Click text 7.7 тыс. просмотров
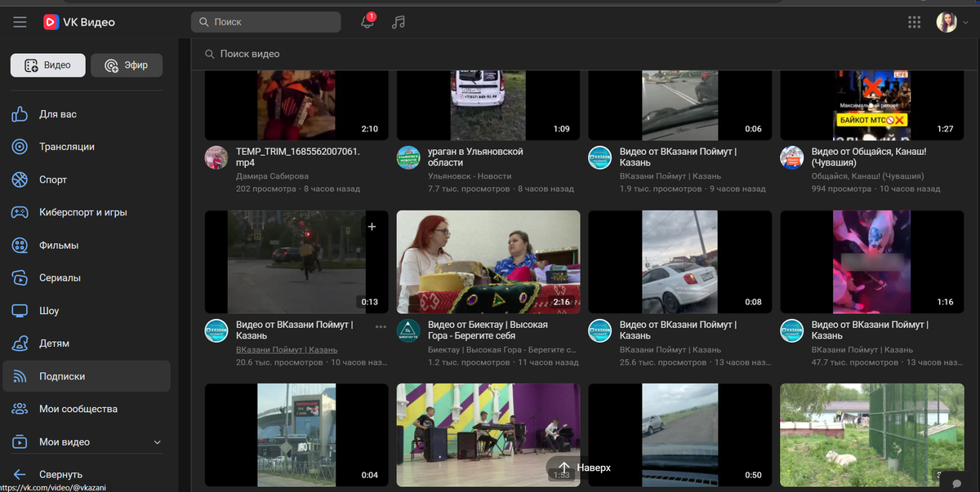980x492 pixels. click(467, 188)
